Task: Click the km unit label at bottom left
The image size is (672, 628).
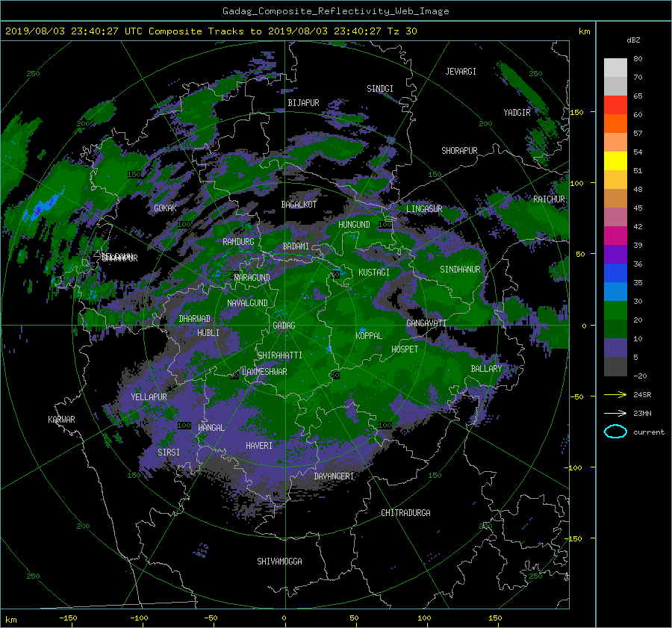Action: pyautogui.click(x=10, y=620)
